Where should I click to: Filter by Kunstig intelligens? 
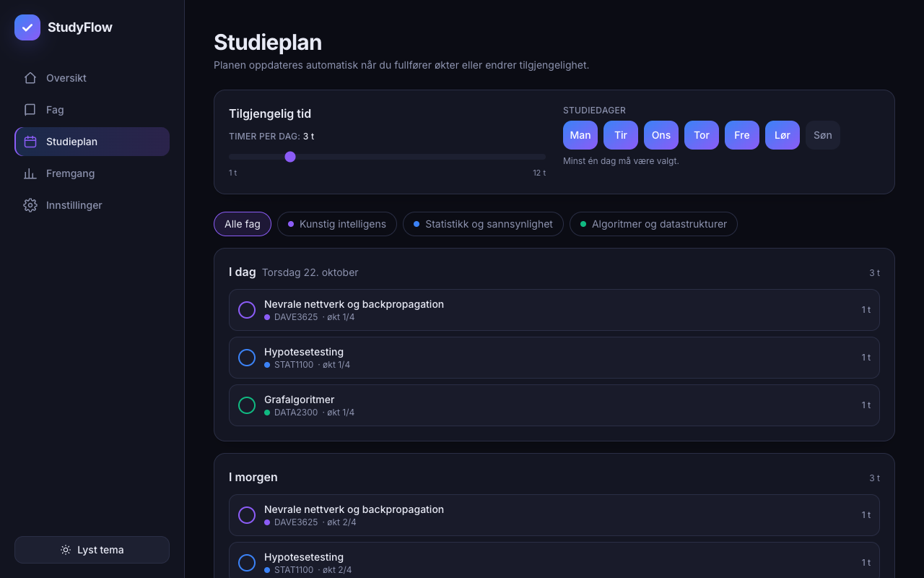tap(337, 224)
